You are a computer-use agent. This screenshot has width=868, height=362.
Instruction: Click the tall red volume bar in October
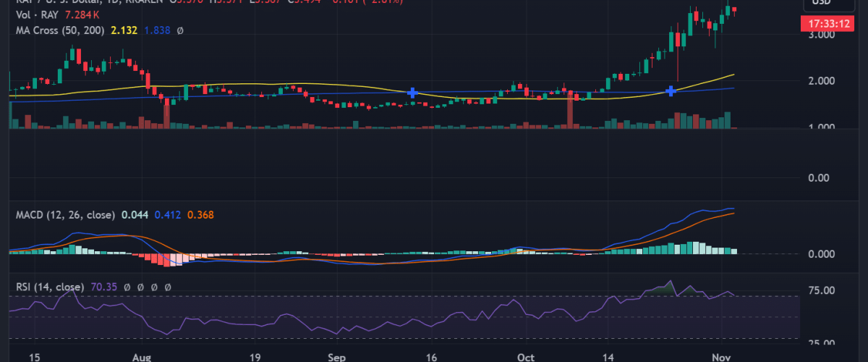pos(570,112)
